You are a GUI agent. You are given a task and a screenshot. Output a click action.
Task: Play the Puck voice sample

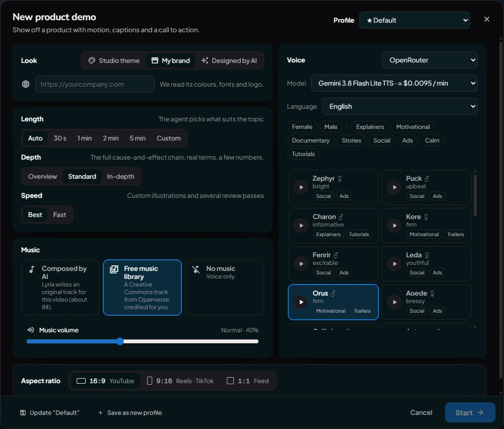tap(395, 187)
